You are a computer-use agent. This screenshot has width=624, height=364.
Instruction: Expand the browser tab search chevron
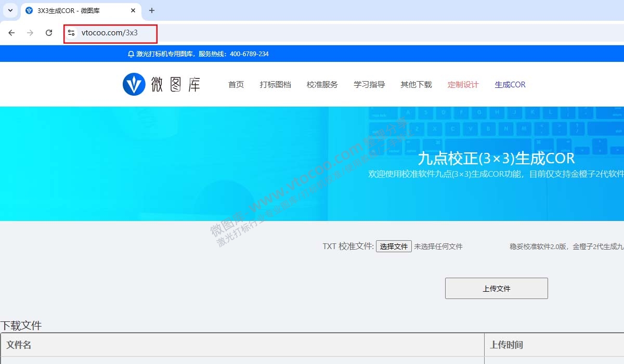click(x=9, y=10)
